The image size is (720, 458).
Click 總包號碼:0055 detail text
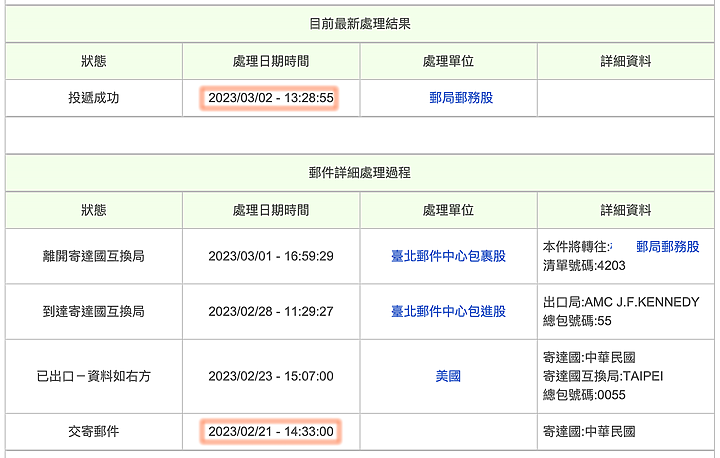584,395
